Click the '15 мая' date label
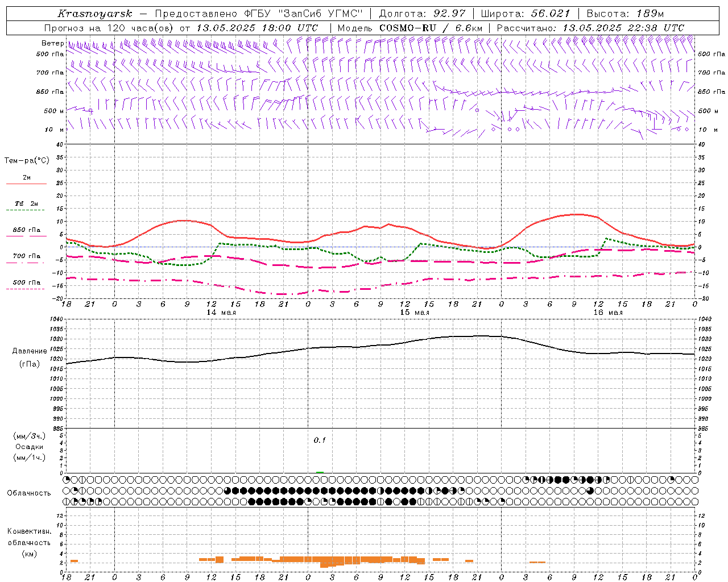Screen dimensions: 728x582 (x=415, y=313)
